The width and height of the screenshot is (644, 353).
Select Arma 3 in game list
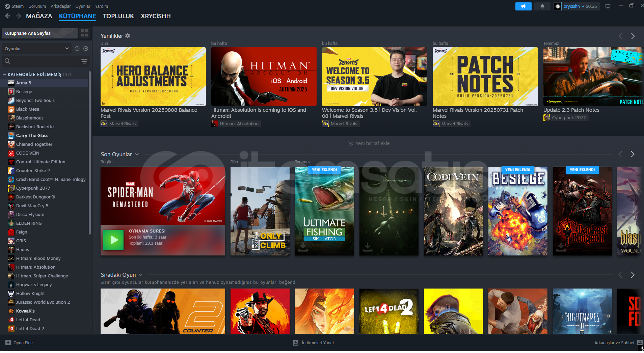[x=45, y=83]
